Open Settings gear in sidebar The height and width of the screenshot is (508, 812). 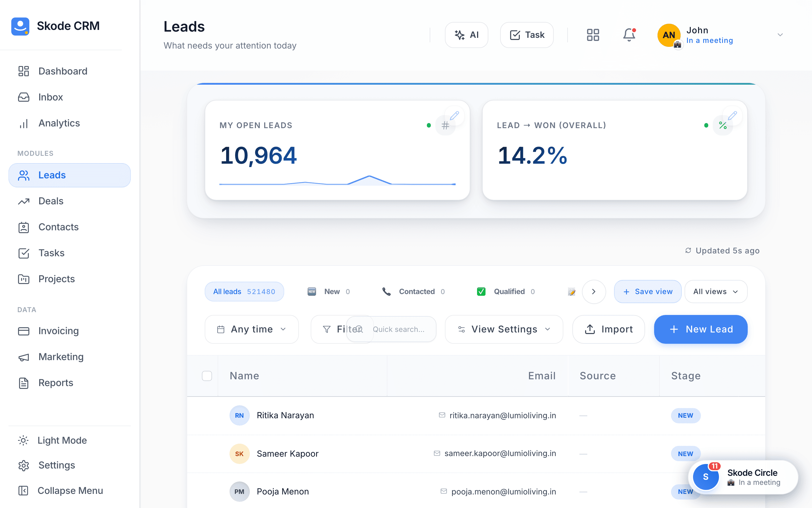(23, 465)
